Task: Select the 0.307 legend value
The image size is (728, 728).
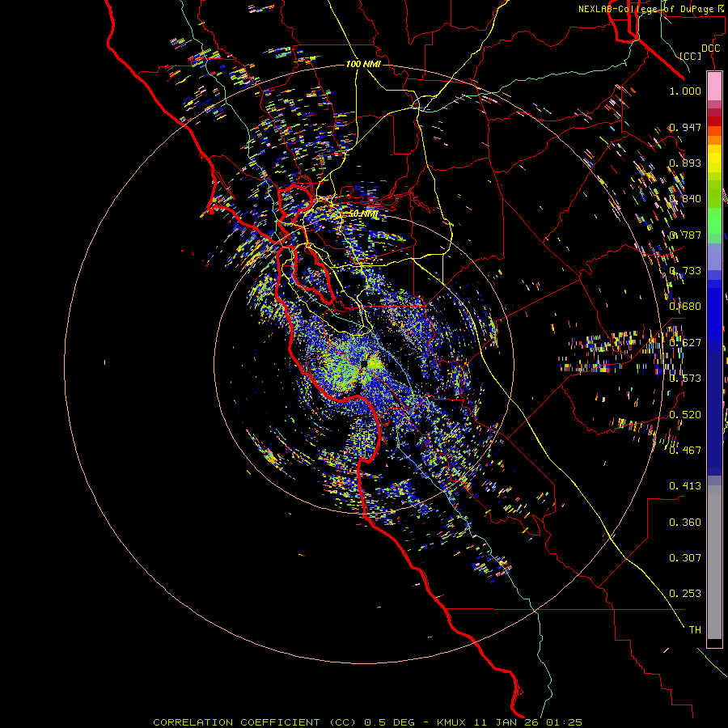Action: pos(685,557)
